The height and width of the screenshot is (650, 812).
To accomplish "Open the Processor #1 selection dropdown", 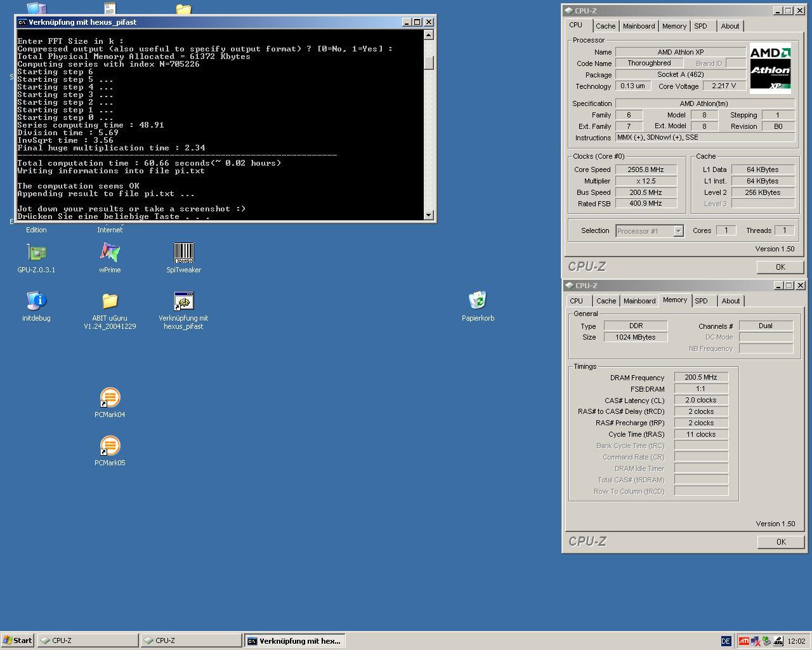I will click(x=650, y=231).
